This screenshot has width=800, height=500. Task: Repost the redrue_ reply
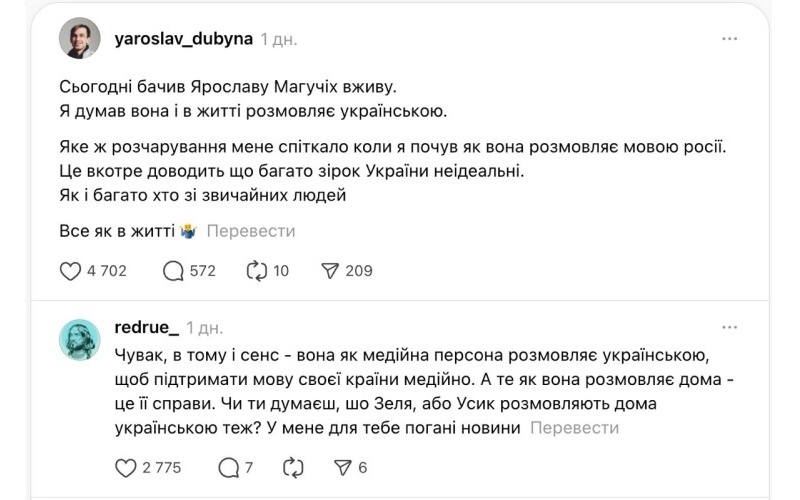coord(293,467)
